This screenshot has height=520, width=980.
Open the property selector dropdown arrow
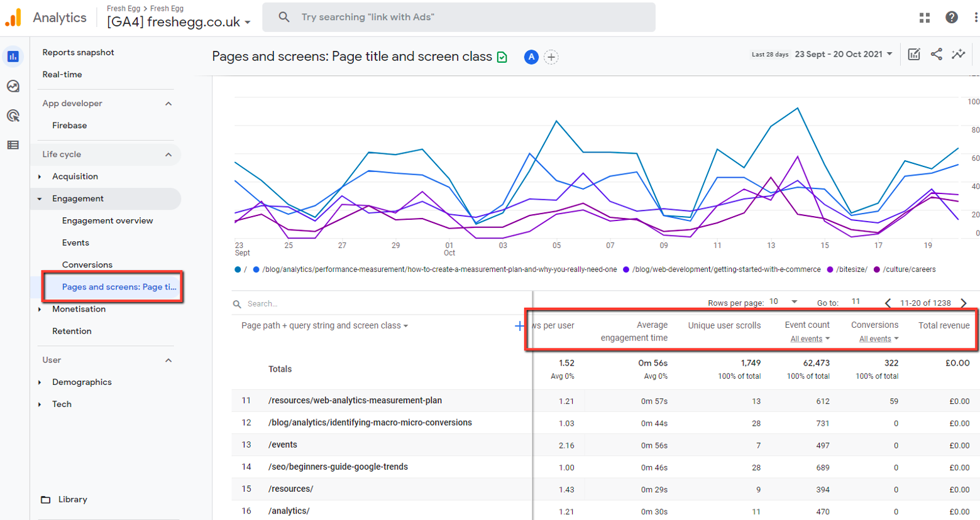coord(248,23)
